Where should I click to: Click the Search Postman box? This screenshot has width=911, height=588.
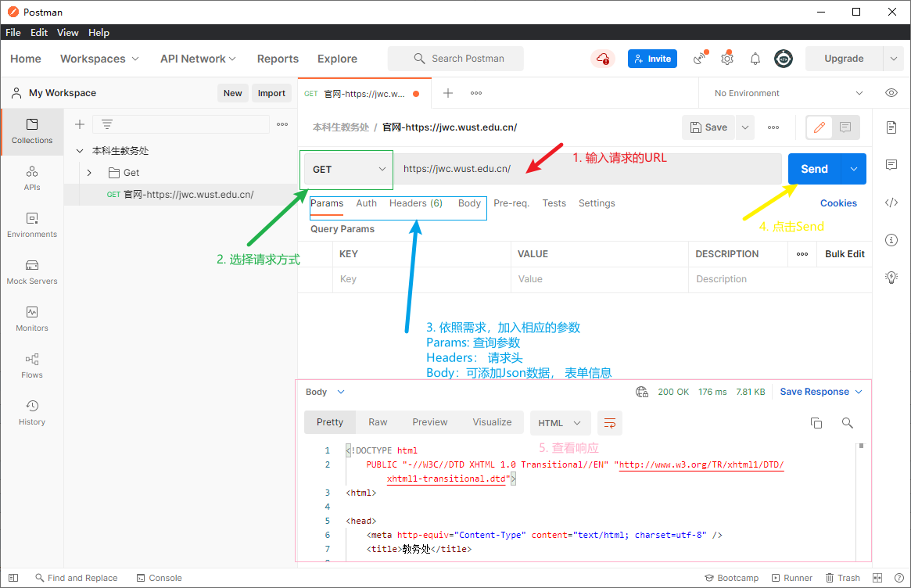tap(456, 59)
